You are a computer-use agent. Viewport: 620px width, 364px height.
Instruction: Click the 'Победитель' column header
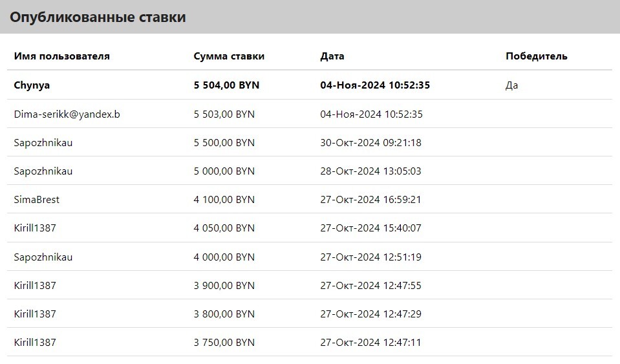[x=537, y=56]
